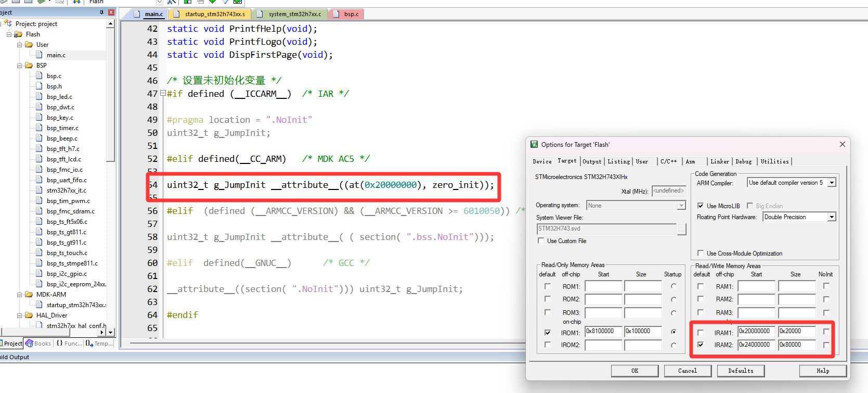Image resolution: width=868 pixels, height=393 pixels.
Task: Click the Flash target folder icon in the tree
Action: point(18,34)
